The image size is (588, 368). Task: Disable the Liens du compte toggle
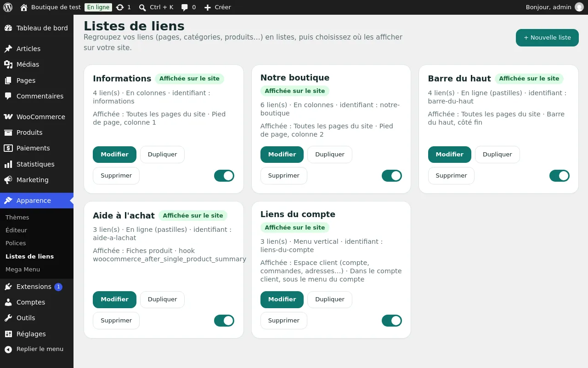click(392, 321)
